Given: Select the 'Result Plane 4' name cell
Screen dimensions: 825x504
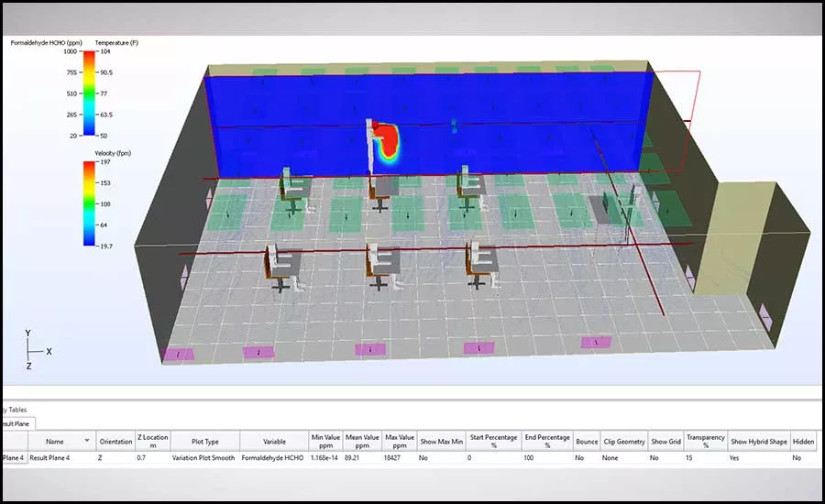Looking at the screenshot, I should pyautogui.click(x=61, y=457).
